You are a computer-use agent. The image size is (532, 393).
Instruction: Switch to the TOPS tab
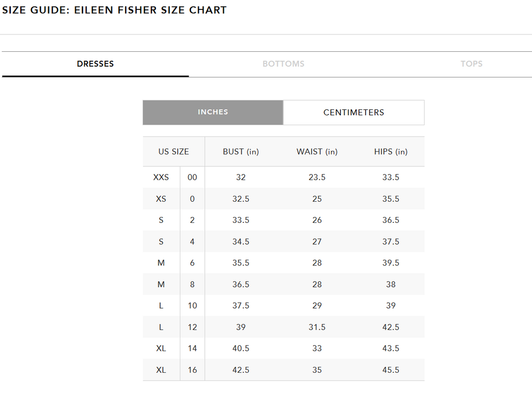pos(471,64)
